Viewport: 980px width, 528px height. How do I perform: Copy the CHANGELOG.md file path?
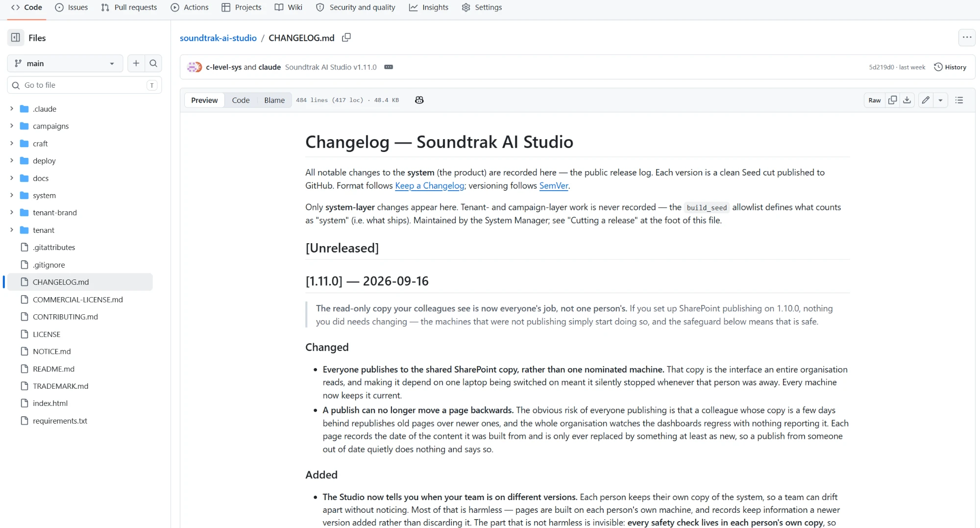[346, 38]
